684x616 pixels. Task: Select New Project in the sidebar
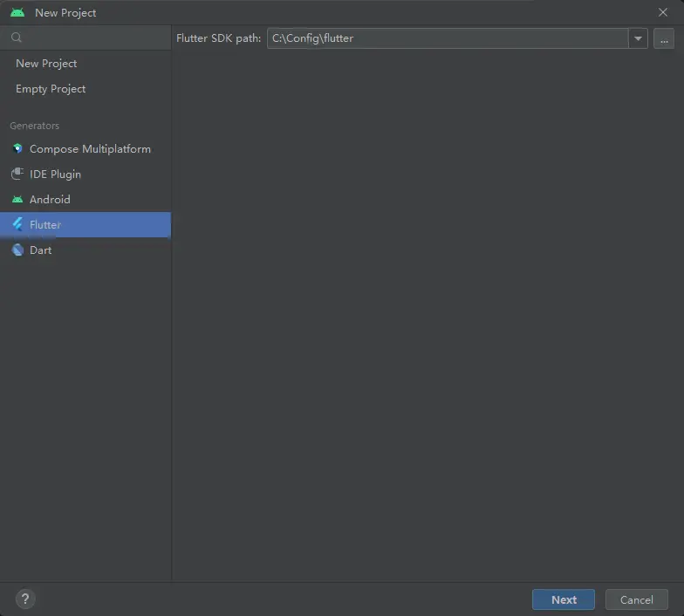[46, 64]
